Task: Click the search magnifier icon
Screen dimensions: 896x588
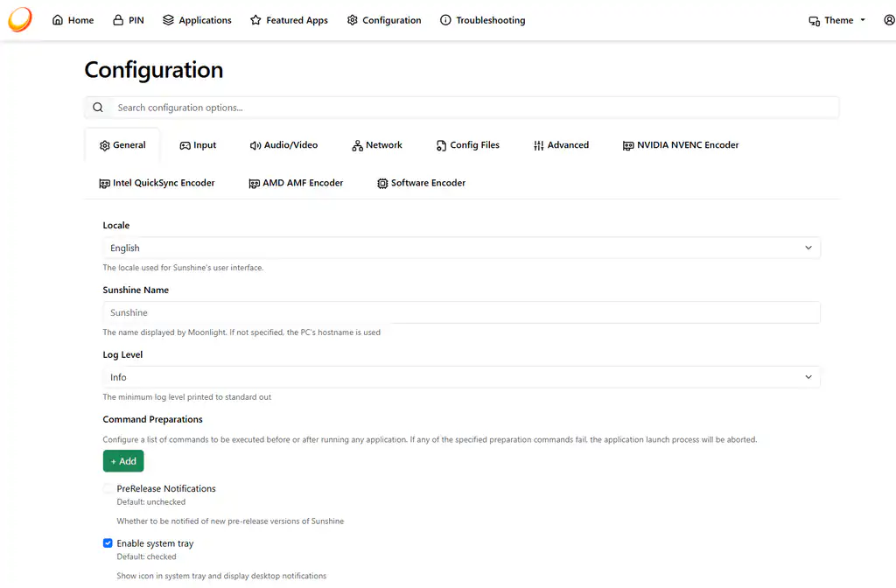Action: (98, 108)
